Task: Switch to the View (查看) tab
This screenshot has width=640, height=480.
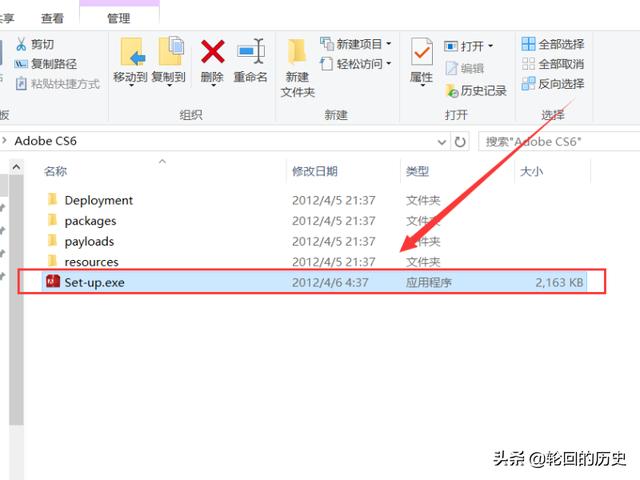Action: 53,18
